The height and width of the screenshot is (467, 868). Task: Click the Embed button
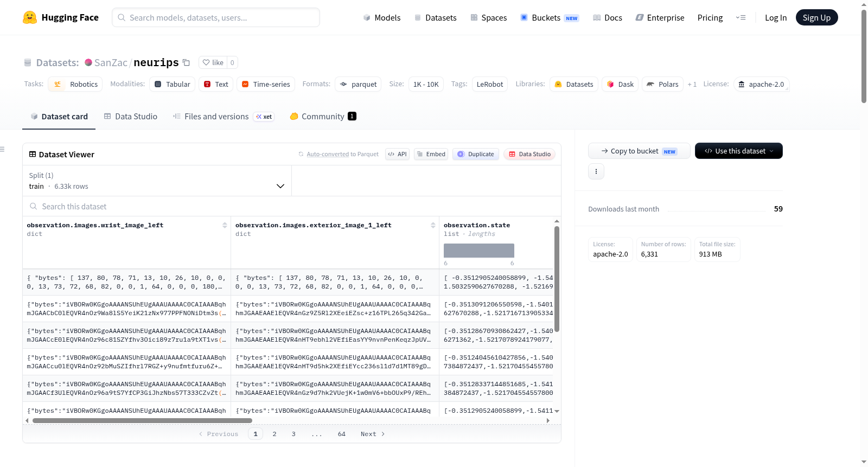point(431,154)
